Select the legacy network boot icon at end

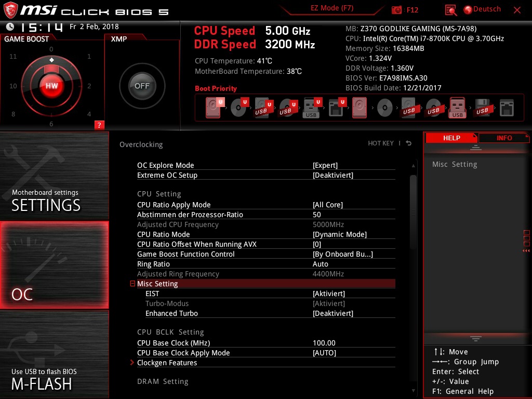point(507,108)
